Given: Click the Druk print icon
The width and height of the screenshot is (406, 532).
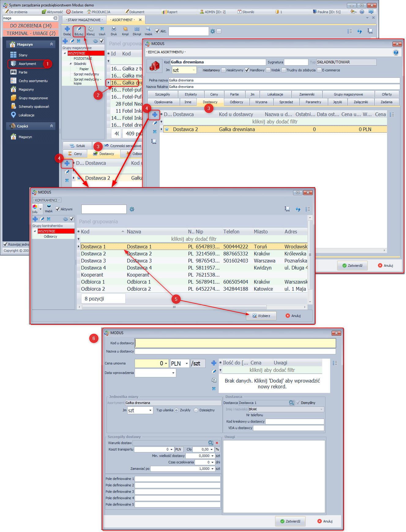Looking at the screenshot, I should [114, 31].
